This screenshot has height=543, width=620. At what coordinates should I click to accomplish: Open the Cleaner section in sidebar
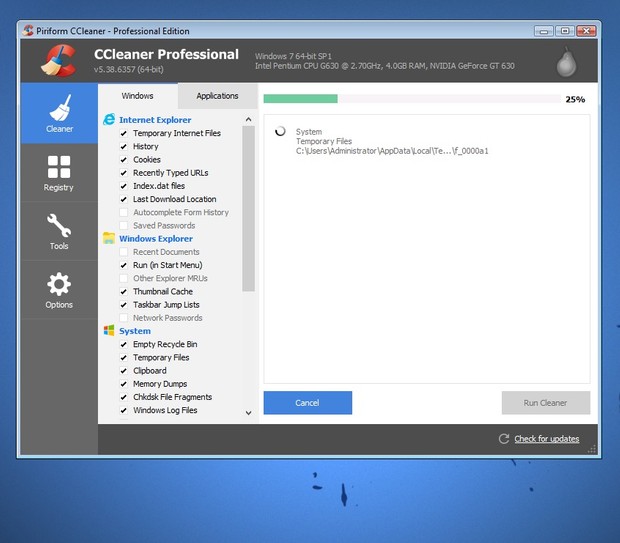pos(59,114)
